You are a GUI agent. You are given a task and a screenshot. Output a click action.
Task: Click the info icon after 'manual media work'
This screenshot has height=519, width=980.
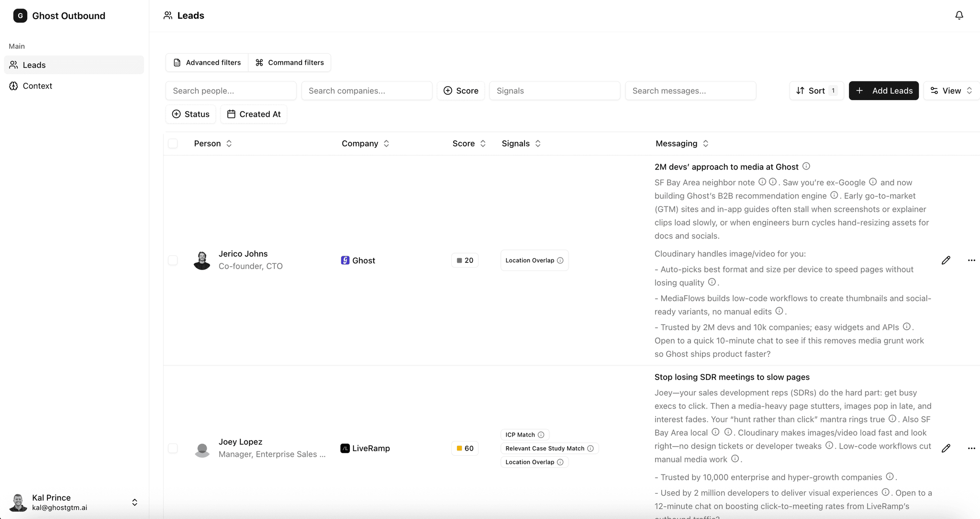point(735,459)
